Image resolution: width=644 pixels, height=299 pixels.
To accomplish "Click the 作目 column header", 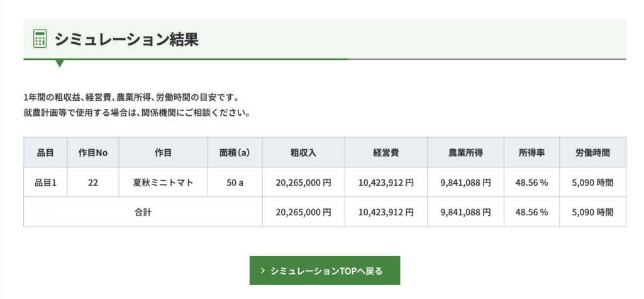I will (x=163, y=152).
